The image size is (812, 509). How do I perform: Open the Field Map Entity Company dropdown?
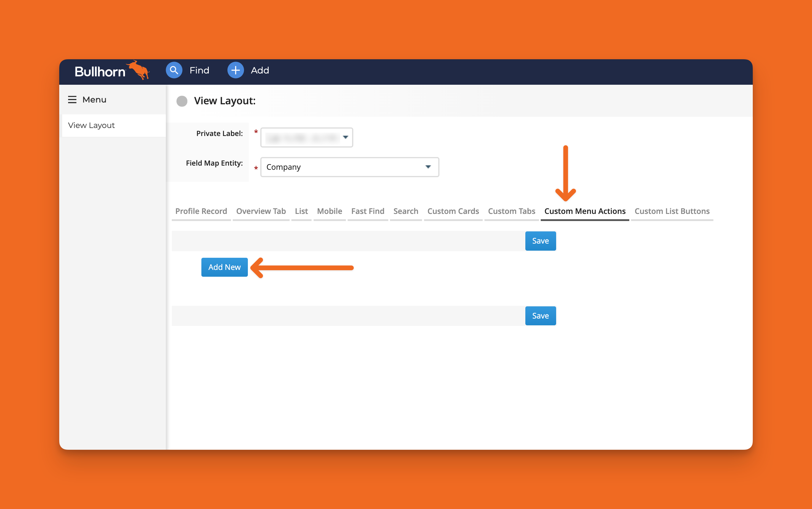pyautogui.click(x=349, y=167)
